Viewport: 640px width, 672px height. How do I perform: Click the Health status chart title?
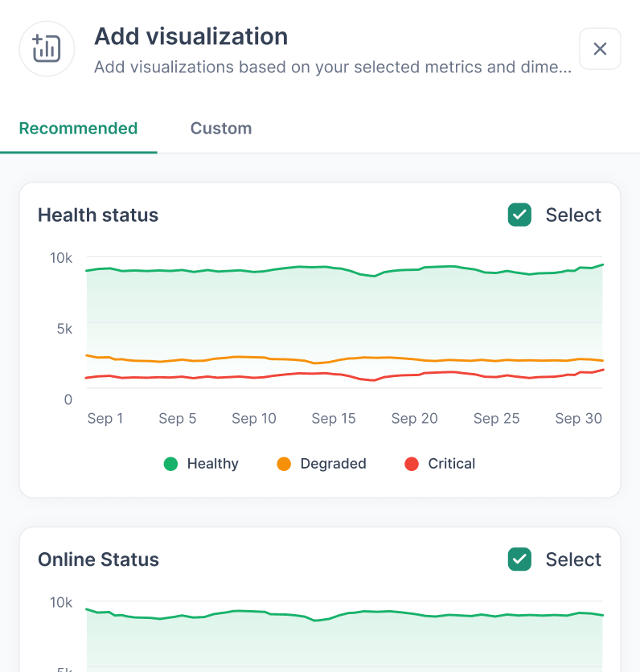click(98, 215)
